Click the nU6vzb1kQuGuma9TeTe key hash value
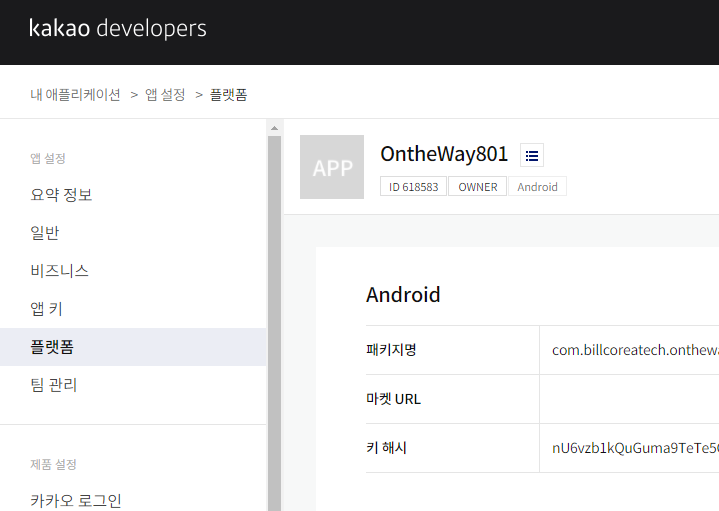 635,448
